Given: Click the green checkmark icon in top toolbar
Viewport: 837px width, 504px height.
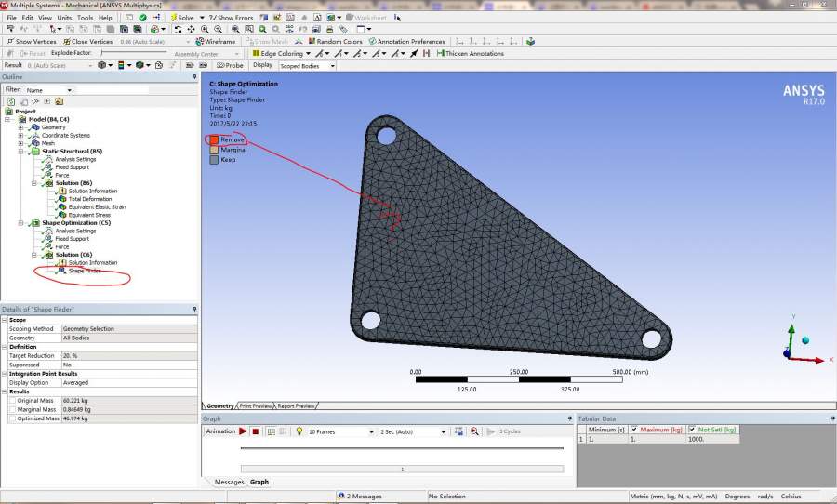Looking at the screenshot, I should point(142,18).
